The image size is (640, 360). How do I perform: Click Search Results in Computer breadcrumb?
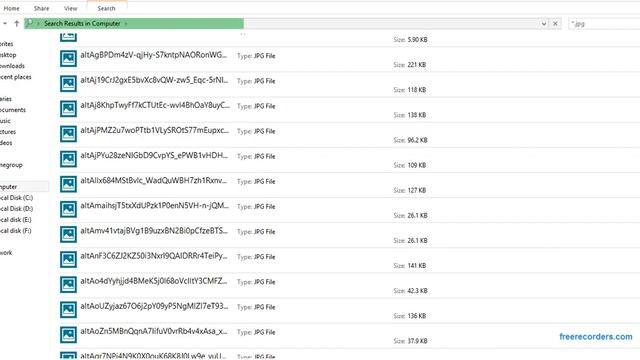82,24
